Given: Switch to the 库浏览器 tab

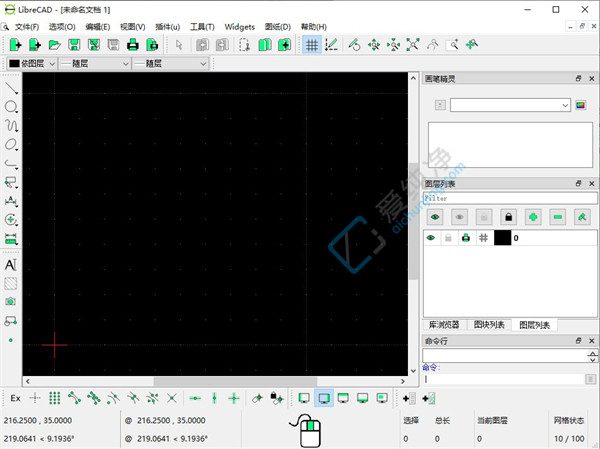Looking at the screenshot, I should [444, 325].
